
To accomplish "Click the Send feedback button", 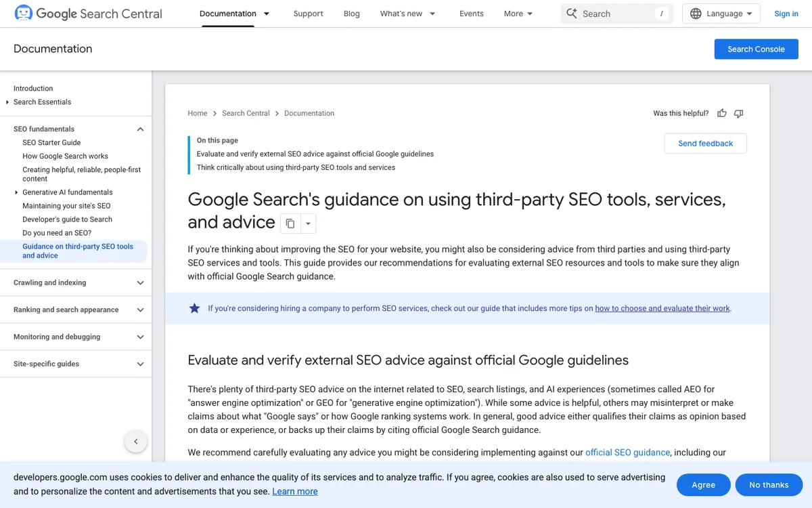I will [x=706, y=144].
